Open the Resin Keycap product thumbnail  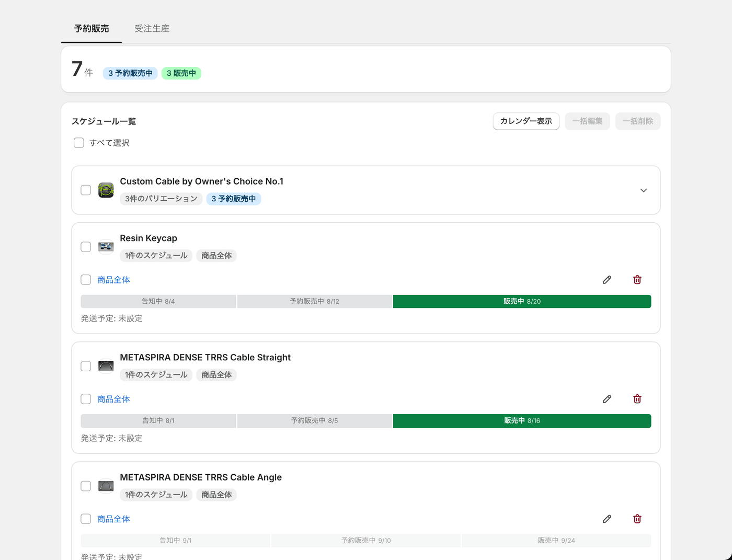pos(106,247)
